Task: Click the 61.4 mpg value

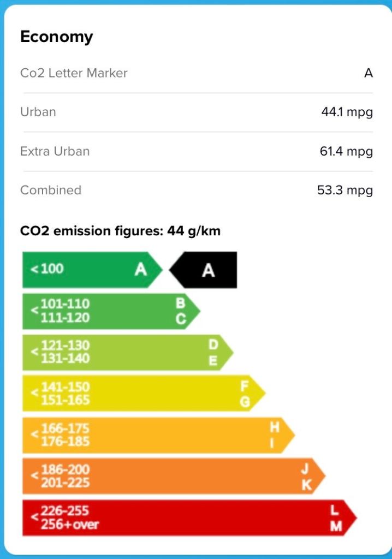Action: click(x=346, y=151)
